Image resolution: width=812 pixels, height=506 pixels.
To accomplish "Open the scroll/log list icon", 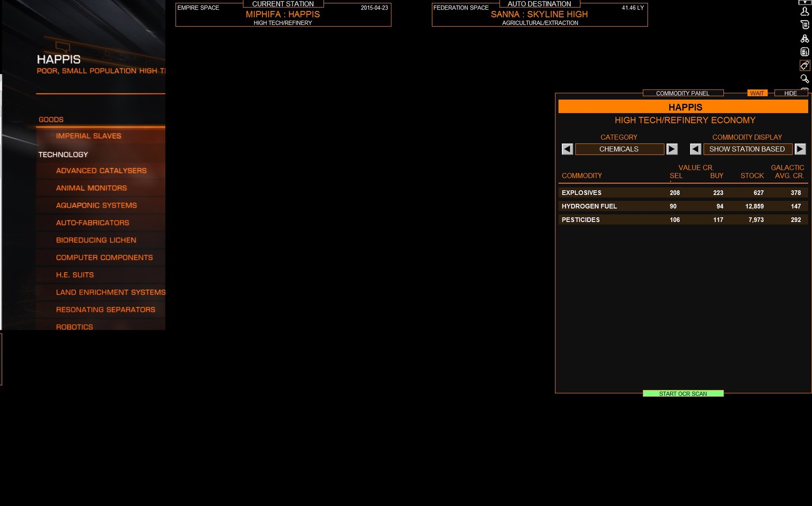I will point(805,25).
